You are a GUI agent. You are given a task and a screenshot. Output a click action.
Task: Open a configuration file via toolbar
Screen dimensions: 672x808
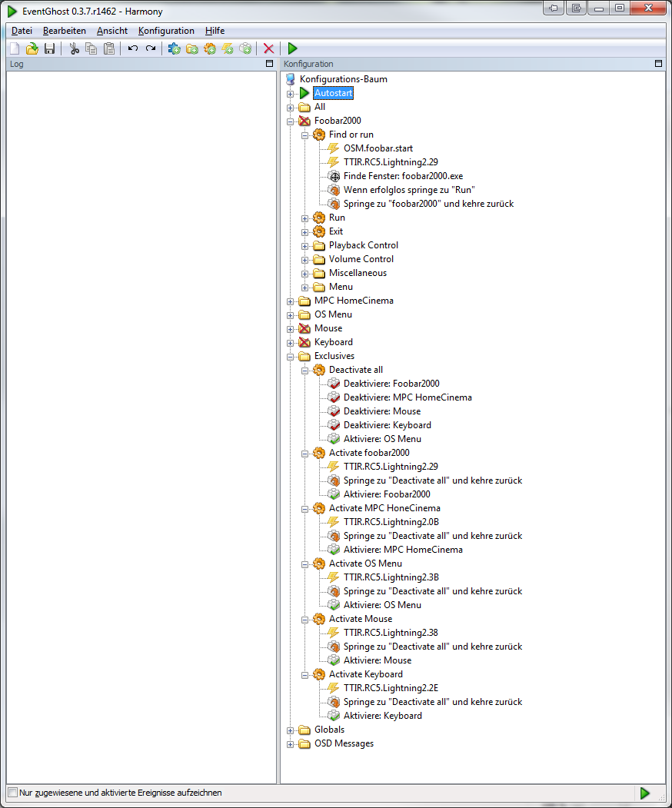pos(32,48)
